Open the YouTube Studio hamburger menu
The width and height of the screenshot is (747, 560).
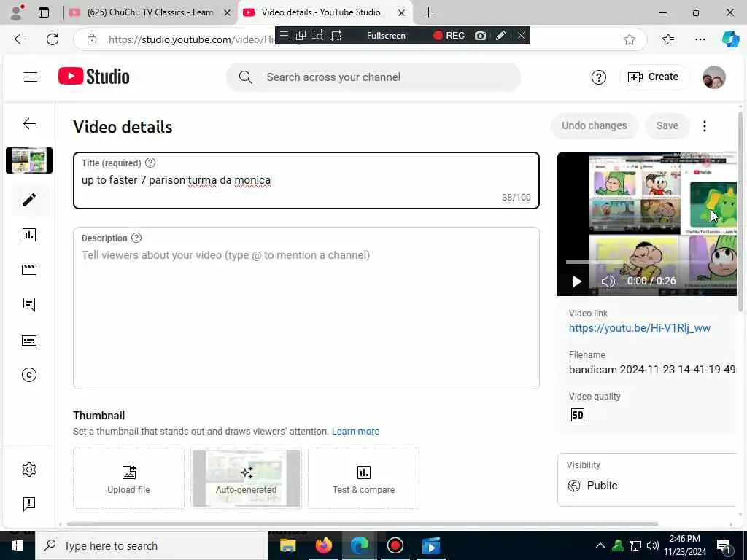coord(31,77)
